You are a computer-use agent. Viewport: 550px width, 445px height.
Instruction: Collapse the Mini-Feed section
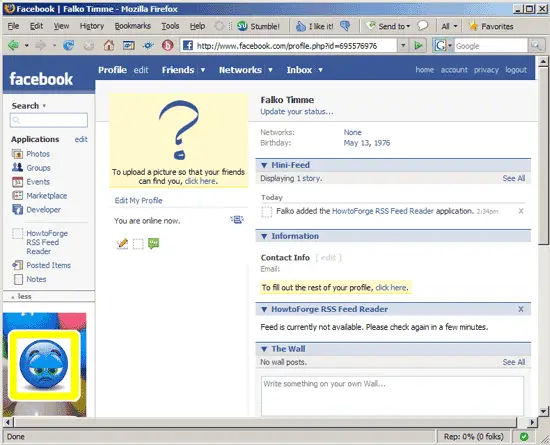264,165
